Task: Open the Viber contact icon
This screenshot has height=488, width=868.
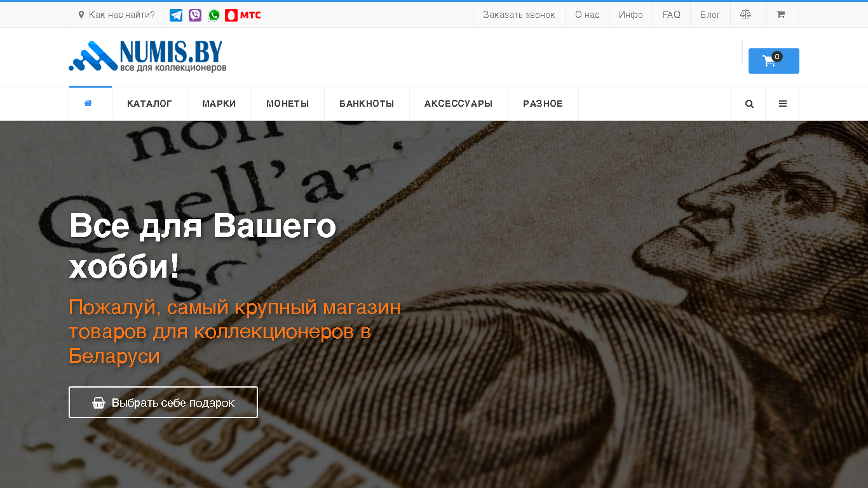Action: coord(195,15)
